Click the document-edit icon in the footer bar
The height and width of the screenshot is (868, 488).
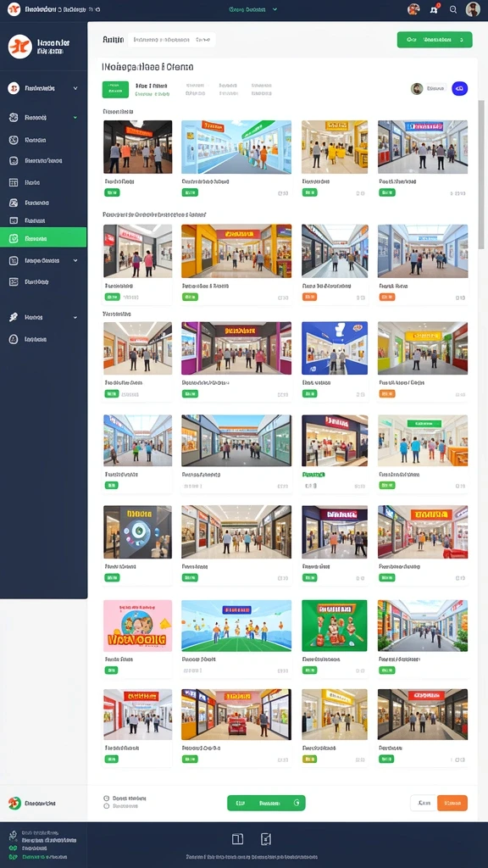click(x=265, y=838)
